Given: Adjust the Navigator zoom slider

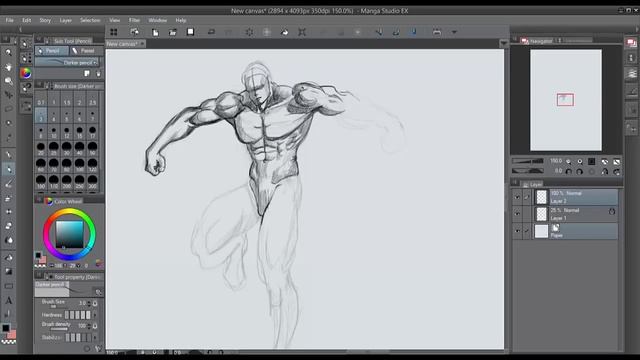Looking at the screenshot, I should click(528, 162).
